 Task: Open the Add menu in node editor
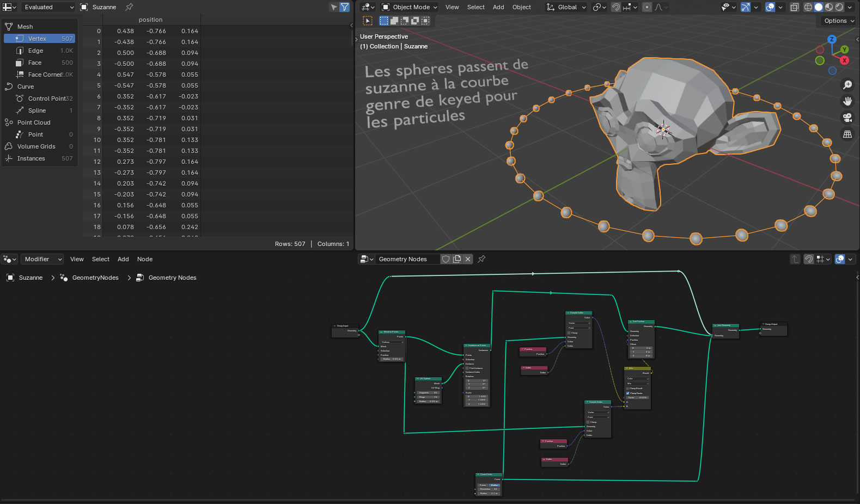[124, 259]
